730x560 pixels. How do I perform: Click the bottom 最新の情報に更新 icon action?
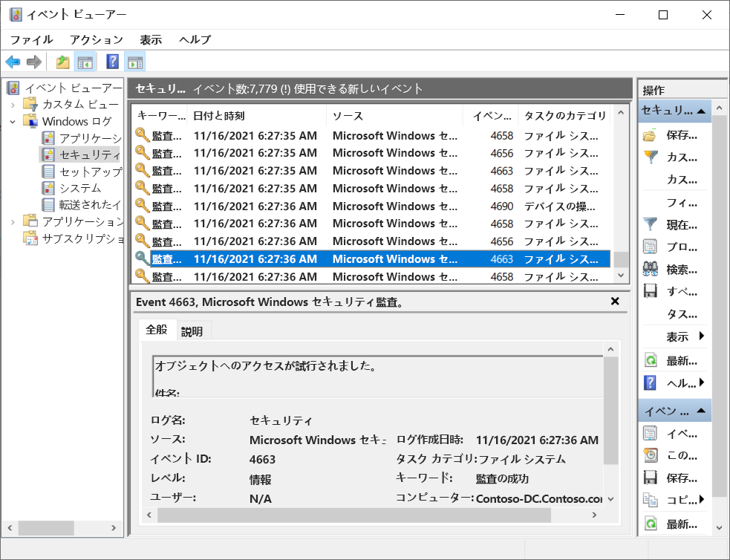tap(651, 524)
